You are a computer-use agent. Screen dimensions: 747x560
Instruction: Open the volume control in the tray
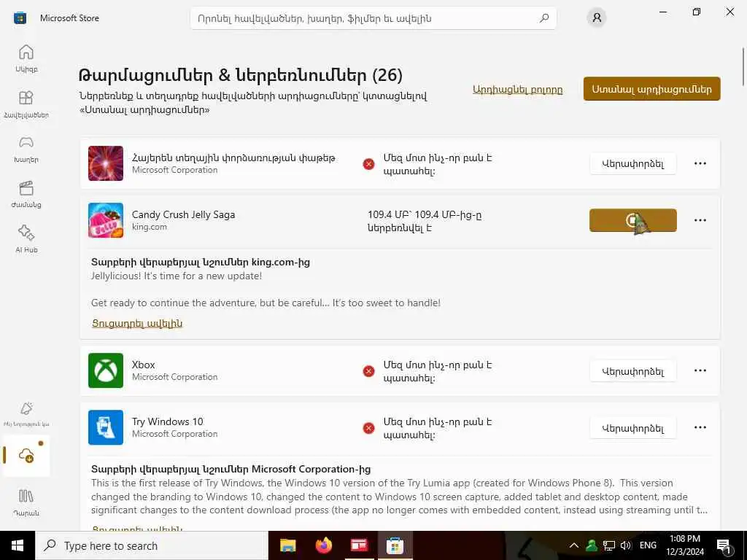[x=626, y=545]
